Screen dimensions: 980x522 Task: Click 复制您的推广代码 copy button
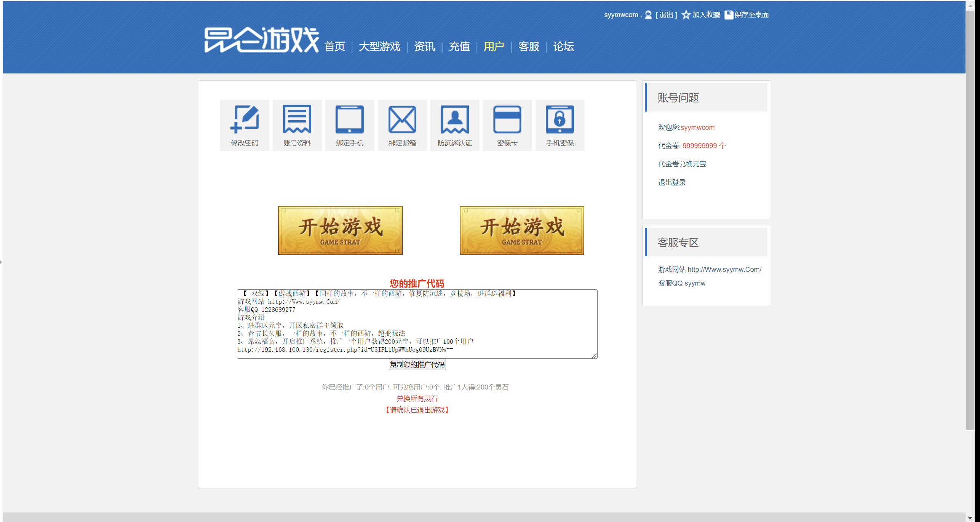417,364
